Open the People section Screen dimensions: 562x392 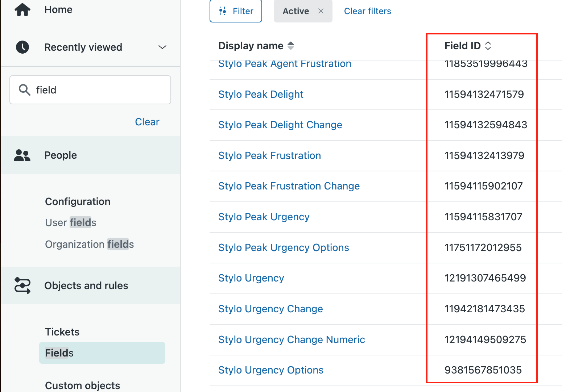(90, 155)
